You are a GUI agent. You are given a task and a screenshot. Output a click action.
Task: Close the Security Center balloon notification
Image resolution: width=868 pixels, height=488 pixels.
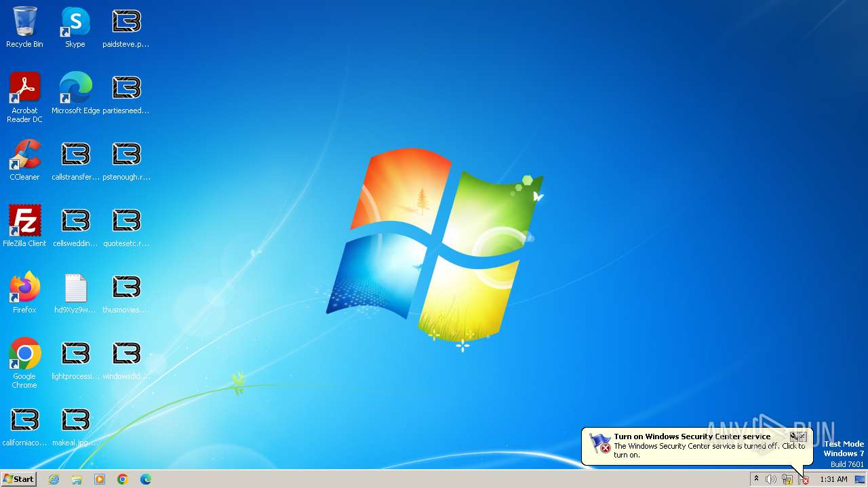coord(803,436)
